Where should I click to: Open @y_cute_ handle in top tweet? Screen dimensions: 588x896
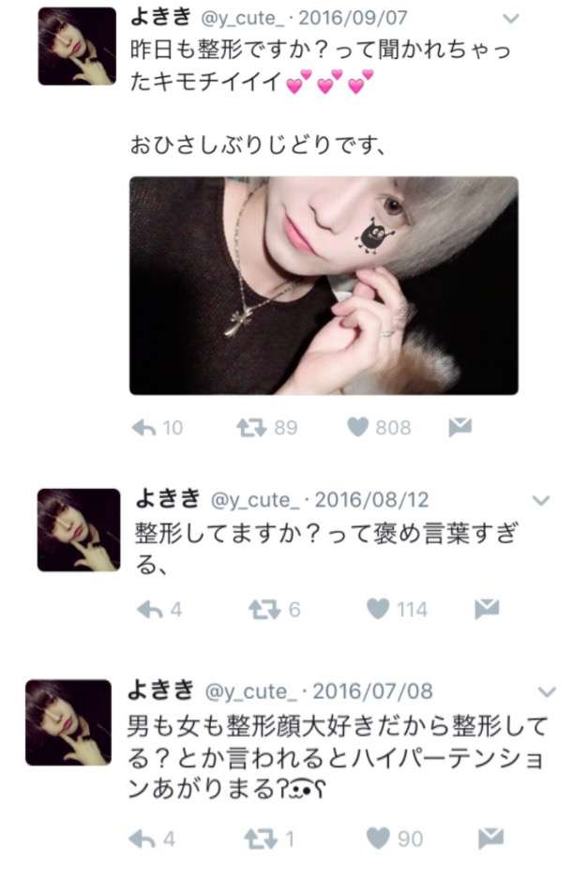pyautogui.click(x=242, y=18)
